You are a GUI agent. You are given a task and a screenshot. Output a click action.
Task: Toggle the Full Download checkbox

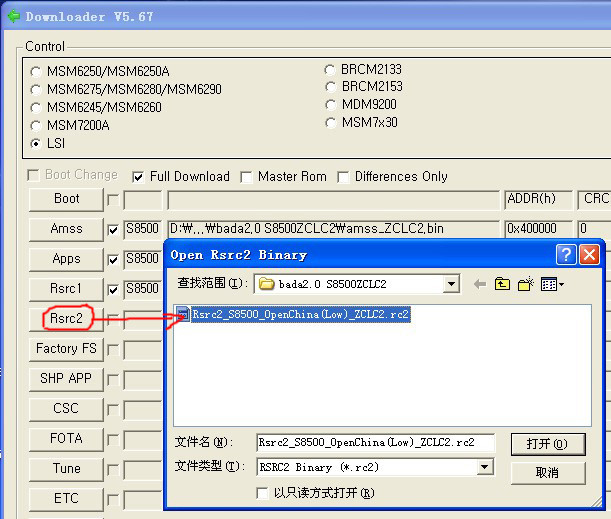[x=138, y=177]
